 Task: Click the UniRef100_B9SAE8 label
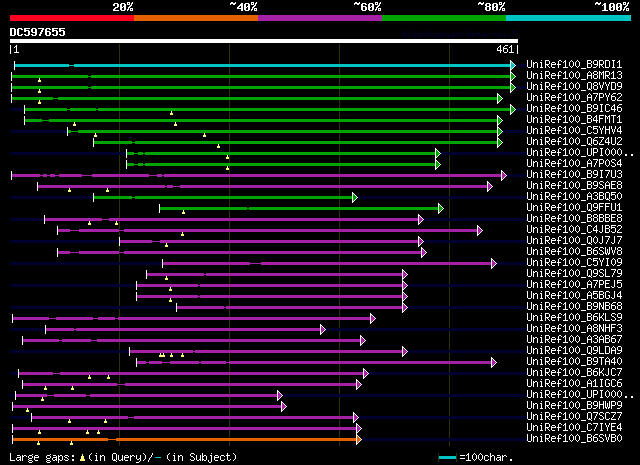tap(574, 185)
